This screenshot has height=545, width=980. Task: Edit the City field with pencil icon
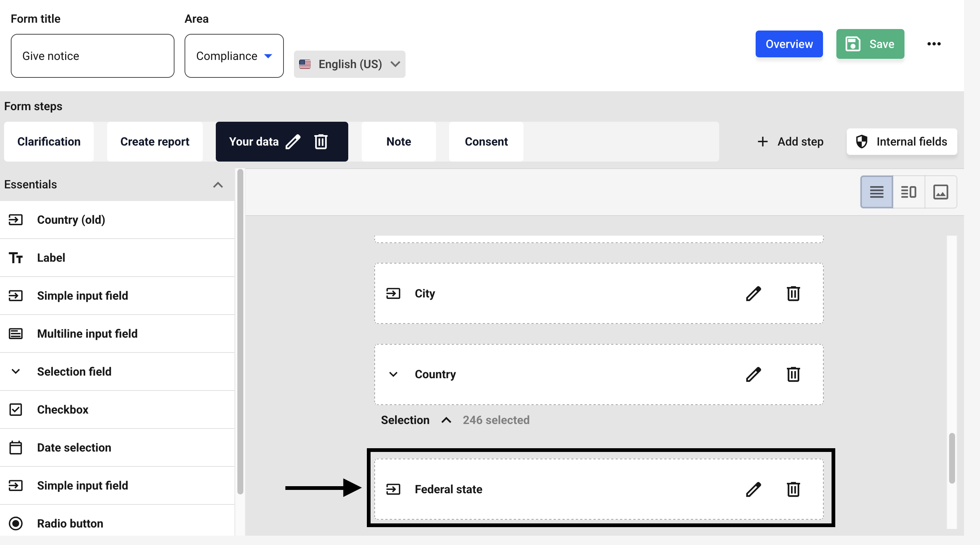pos(753,293)
